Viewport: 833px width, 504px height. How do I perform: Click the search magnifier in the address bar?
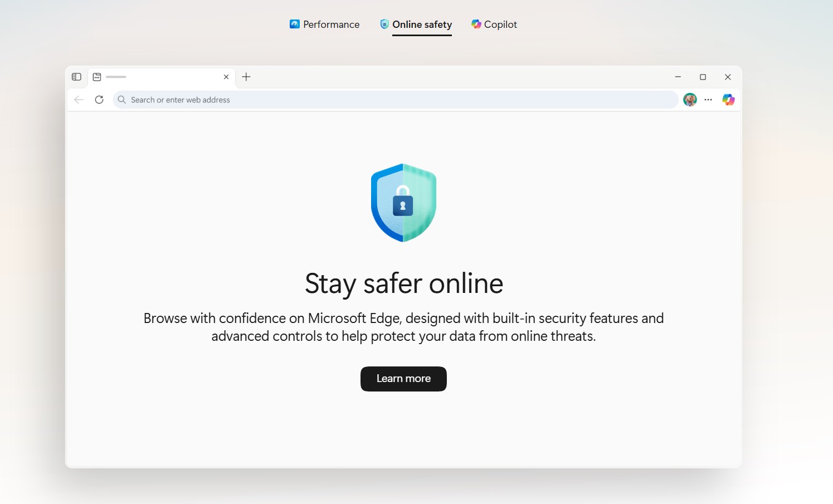pos(121,100)
